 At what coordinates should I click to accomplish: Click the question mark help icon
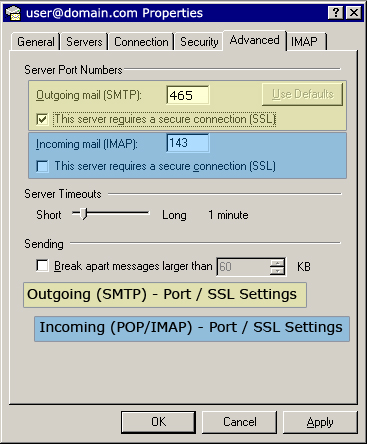tap(336, 13)
